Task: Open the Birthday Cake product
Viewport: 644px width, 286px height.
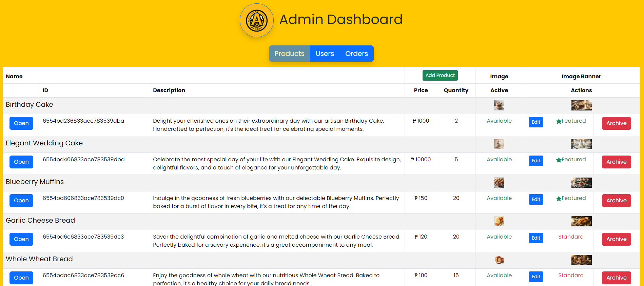Action: click(x=21, y=123)
